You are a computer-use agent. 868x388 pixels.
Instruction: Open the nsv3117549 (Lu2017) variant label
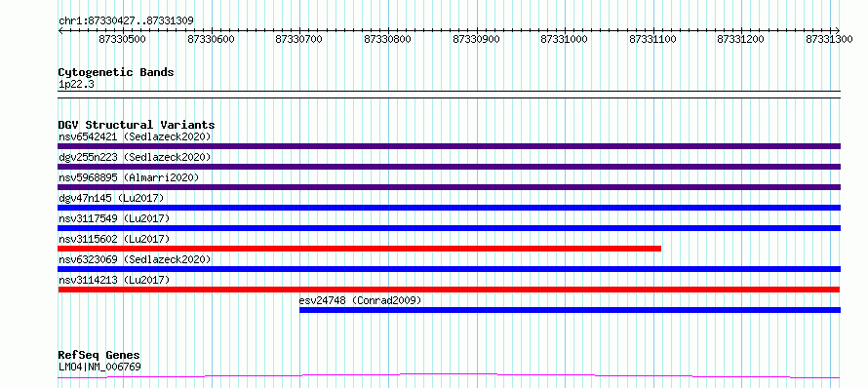coord(114,218)
